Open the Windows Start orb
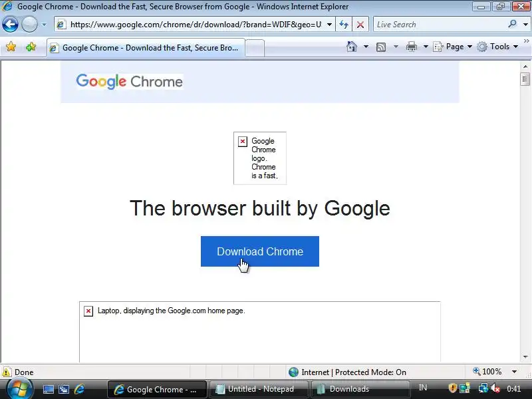This screenshot has width=532, height=399. click(19, 389)
